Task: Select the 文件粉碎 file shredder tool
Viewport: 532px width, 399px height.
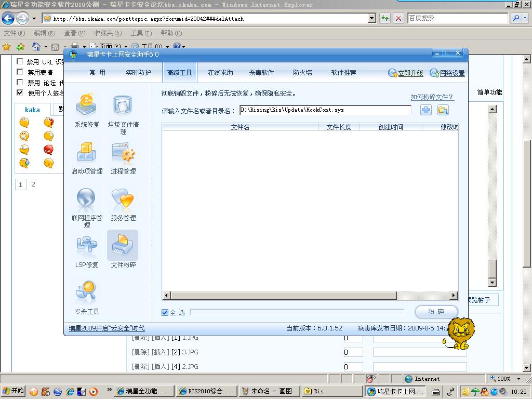Action: click(x=123, y=250)
